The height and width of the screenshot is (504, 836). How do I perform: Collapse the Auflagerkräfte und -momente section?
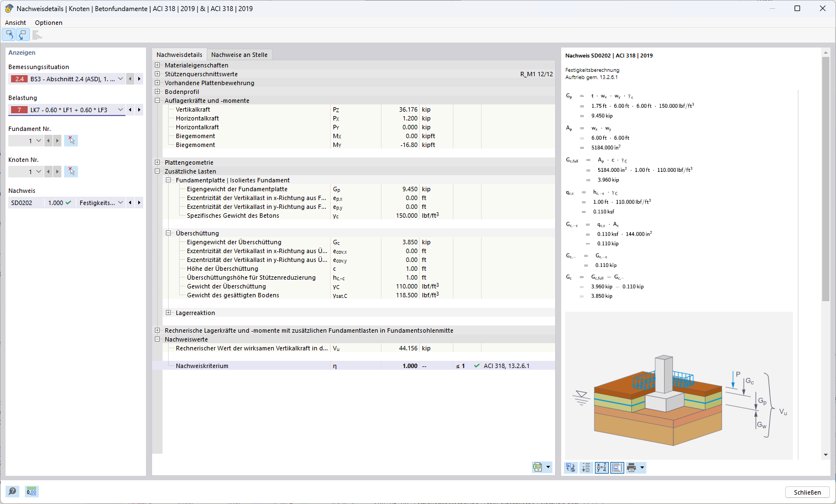(x=157, y=101)
